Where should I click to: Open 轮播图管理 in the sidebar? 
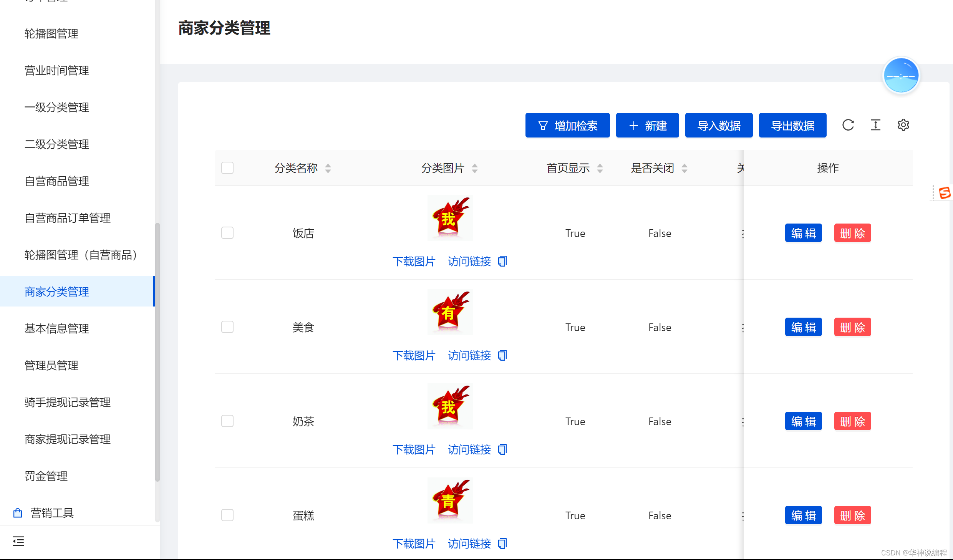pos(51,34)
